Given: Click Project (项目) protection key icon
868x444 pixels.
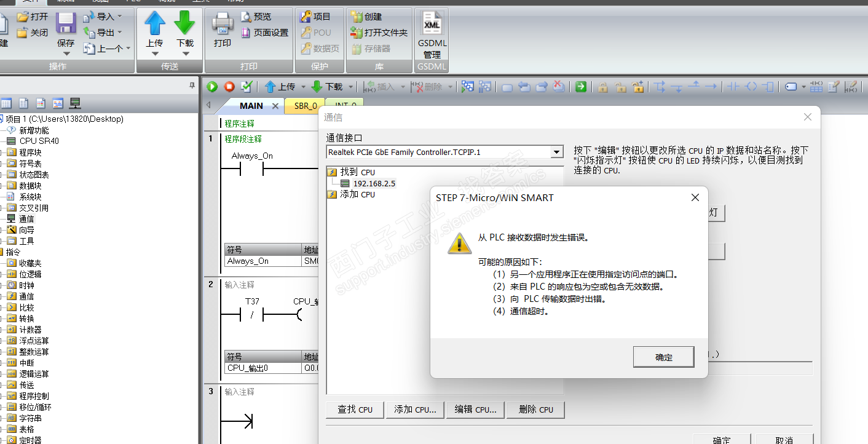Looking at the screenshot, I should pyautogui.click(x=315, y=17).
